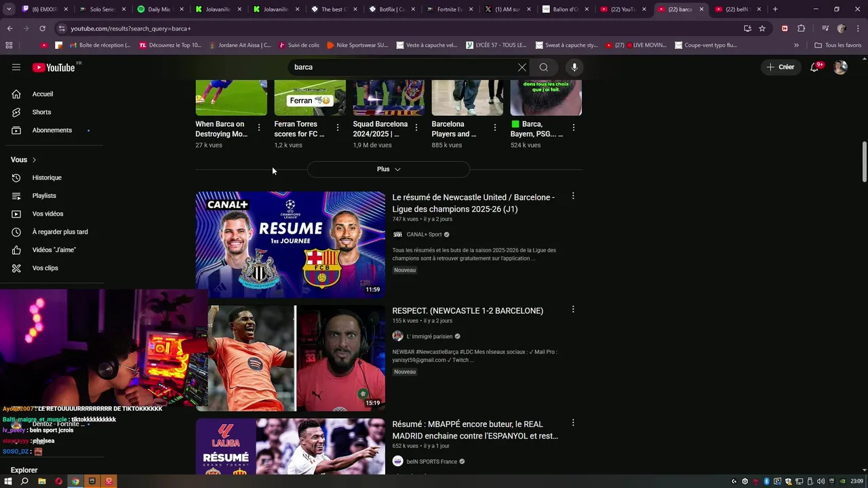Open the account avatar menu
This screenshot has height=488, width=868.
click(x=840, y=67)
